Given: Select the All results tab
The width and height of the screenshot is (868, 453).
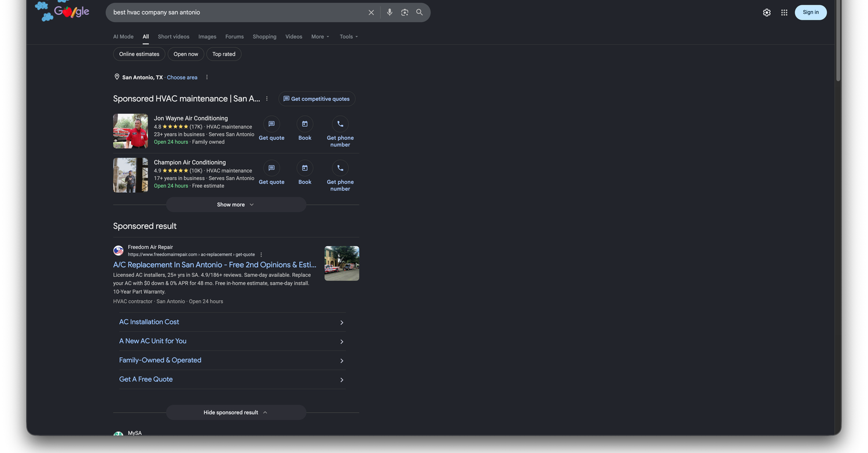Looking at the screenshot, I should pos(146,36).
